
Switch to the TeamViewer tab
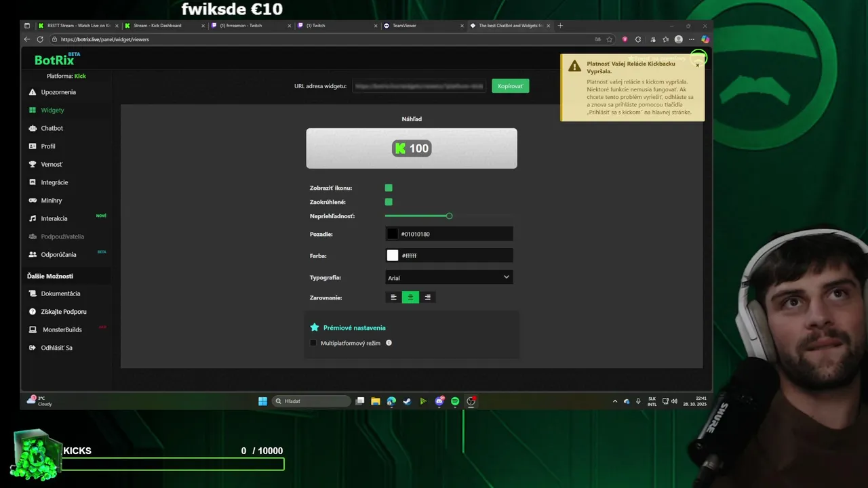422,26
